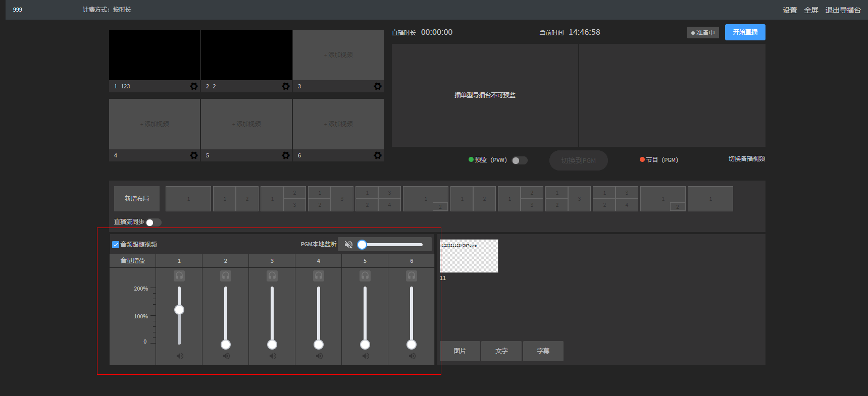The image size is (868, 396).
Task: Enable headphone monitoring on audio channel 4
Action: [x=319, y=276]
